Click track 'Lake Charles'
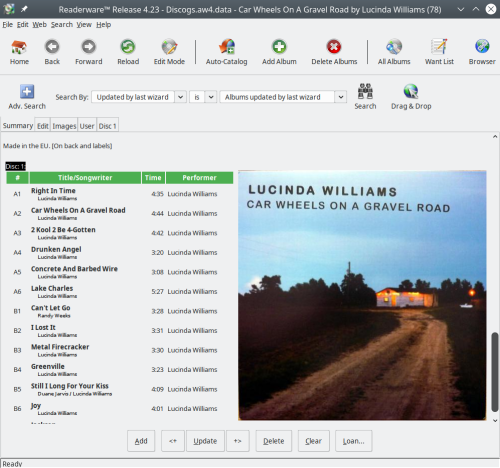 [52, 288]
